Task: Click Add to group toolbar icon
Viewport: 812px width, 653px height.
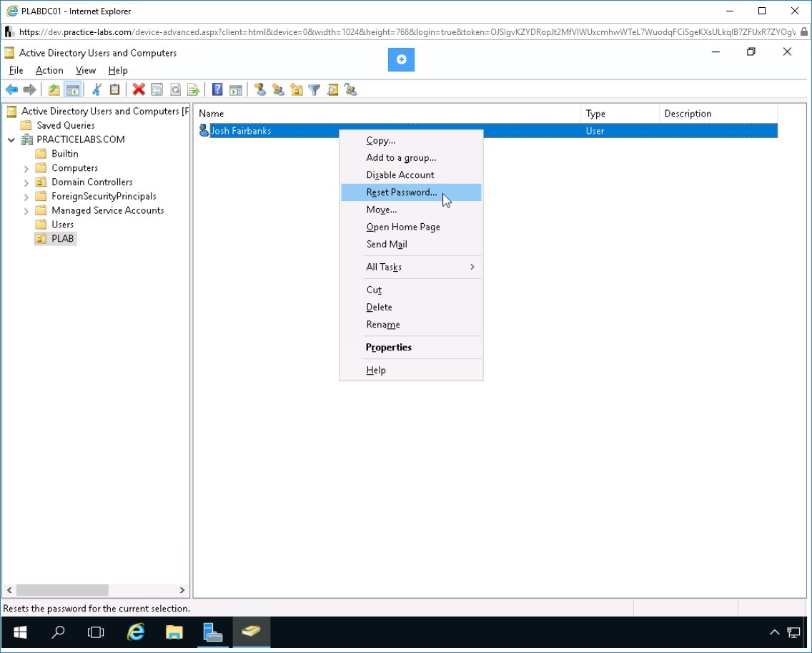Action: [350, 89]
